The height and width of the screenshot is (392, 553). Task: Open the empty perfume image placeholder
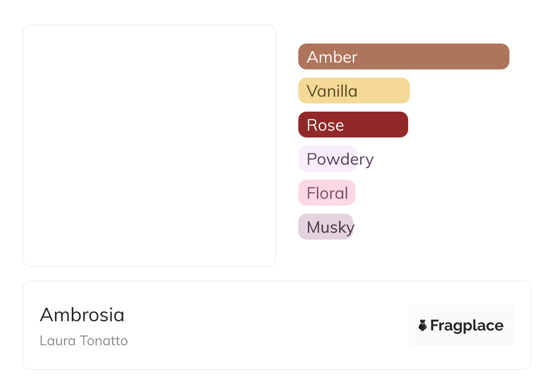click(149, 146)
